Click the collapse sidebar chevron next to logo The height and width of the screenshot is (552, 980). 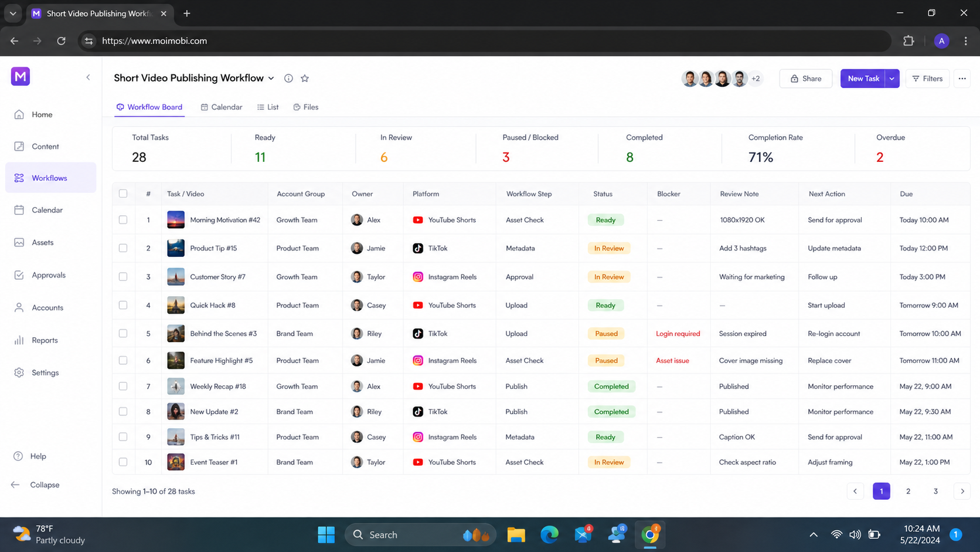[x=88, y=77]
